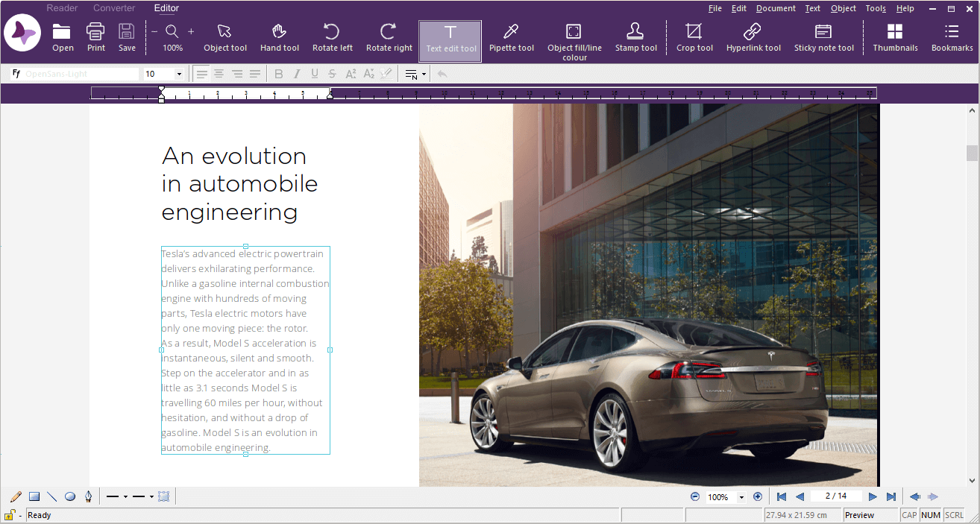
Task: Open the Document menu
Action: coord(776,9)
